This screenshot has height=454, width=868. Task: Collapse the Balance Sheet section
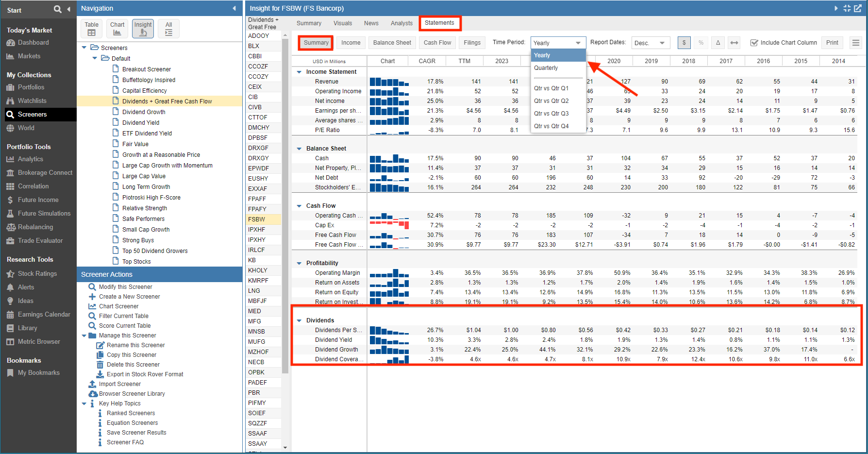(299, 149)
